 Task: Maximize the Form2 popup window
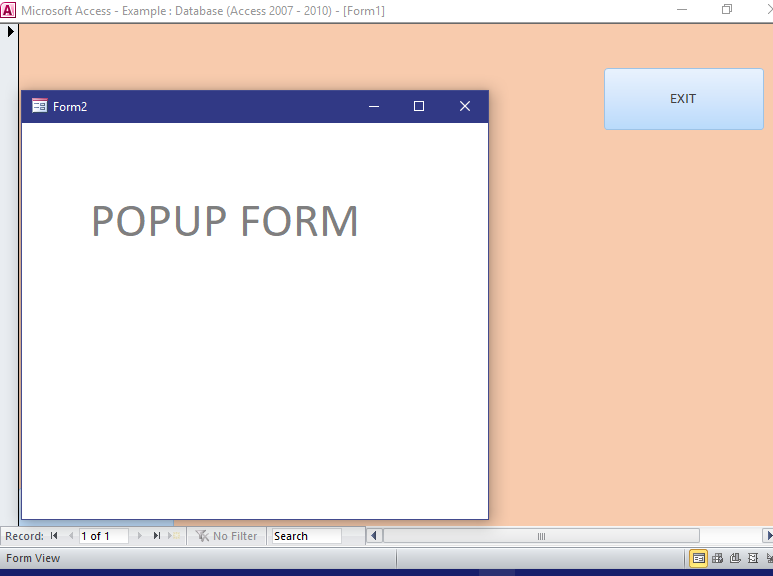point(419,106)
